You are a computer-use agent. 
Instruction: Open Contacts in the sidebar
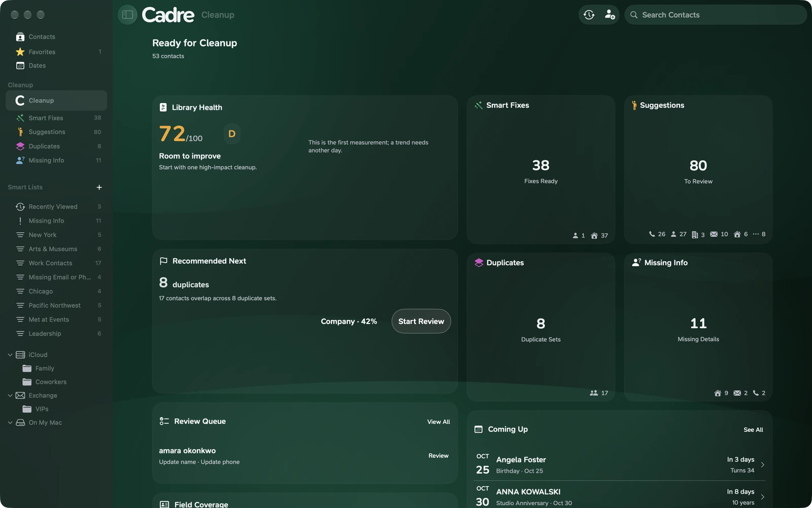(56, 37)
